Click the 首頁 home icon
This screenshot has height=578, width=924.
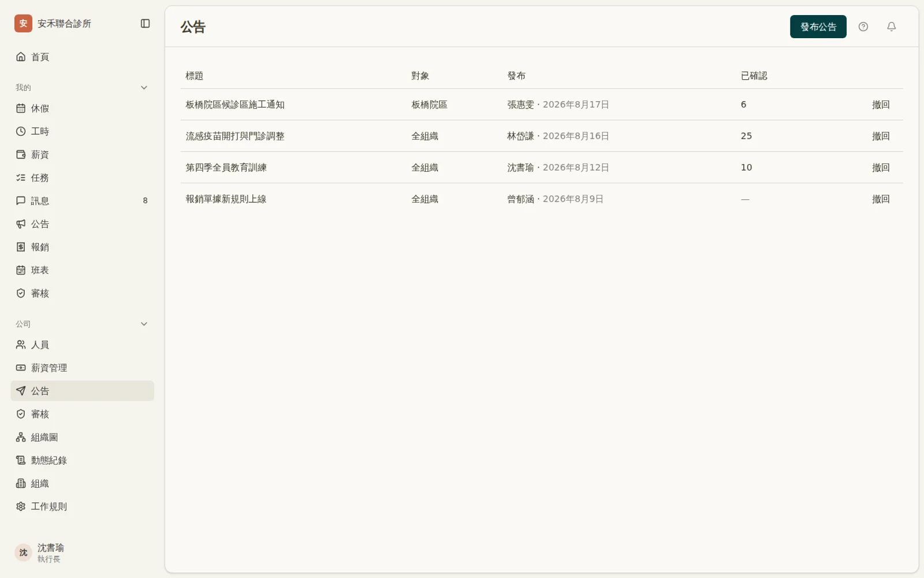[x=21, y=57]
